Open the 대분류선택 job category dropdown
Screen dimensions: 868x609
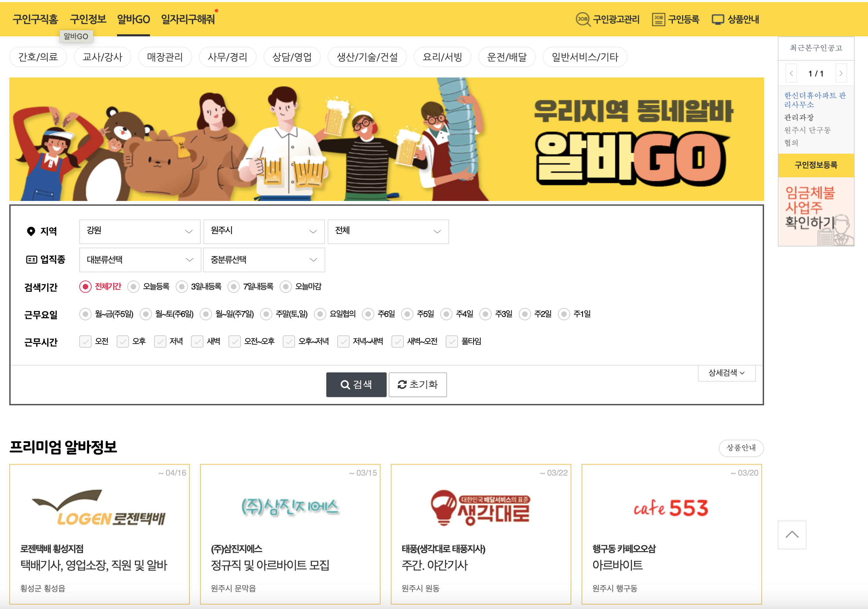click(x=140, y=260)
